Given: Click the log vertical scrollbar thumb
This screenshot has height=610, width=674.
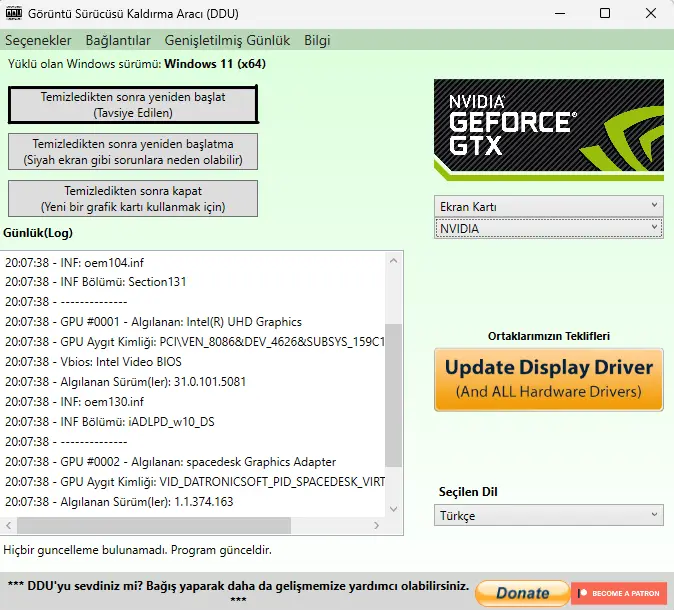Looking at the screenshot, I should 393,395.
